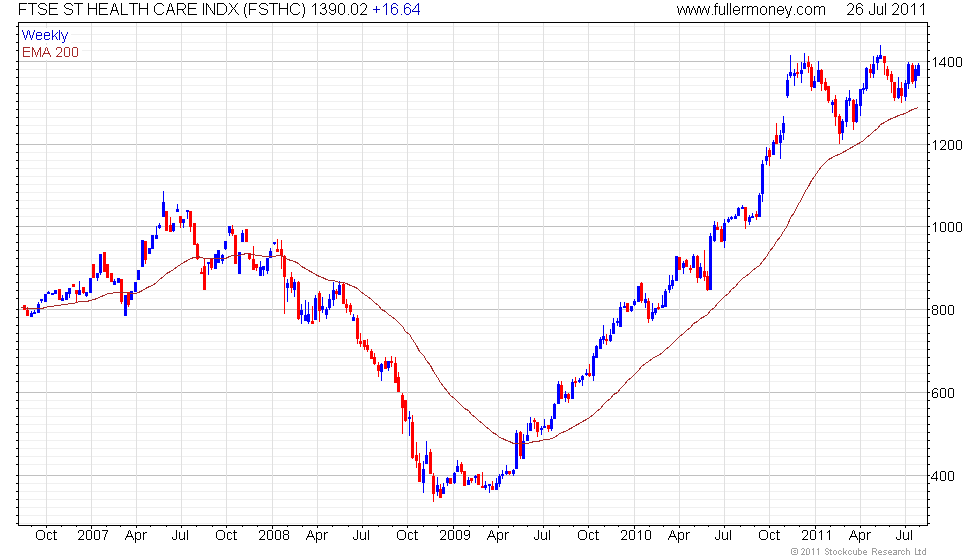Click the 2009 year axis label

pos(454,536)
